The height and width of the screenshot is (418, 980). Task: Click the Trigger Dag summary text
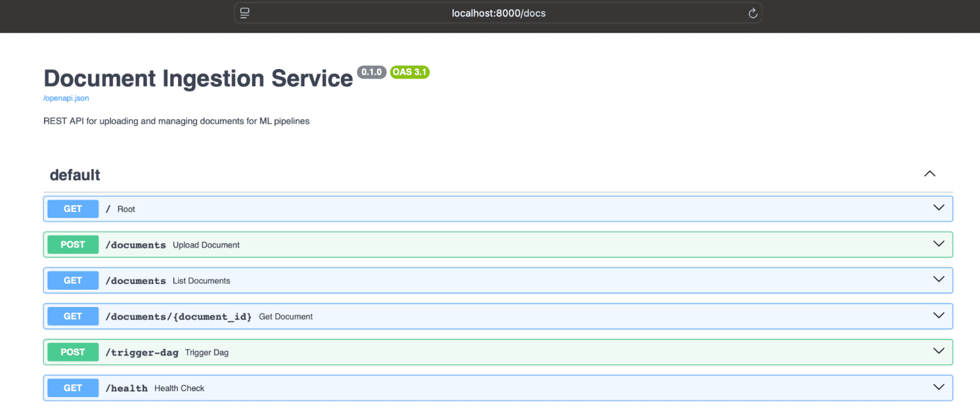pos(207,352)
